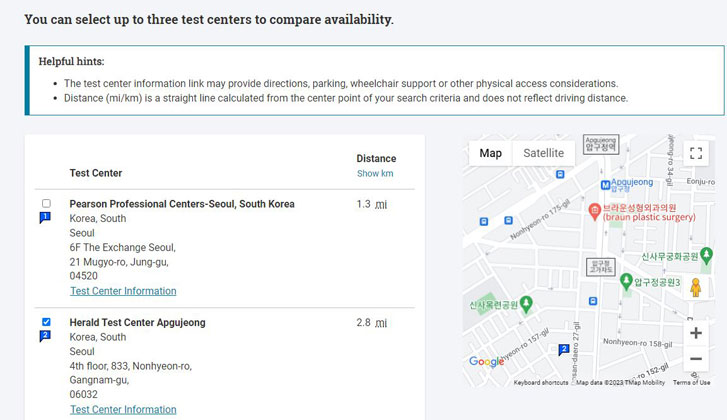
Task: Click the 1.3 mi distance value
Action: (371, 204)
